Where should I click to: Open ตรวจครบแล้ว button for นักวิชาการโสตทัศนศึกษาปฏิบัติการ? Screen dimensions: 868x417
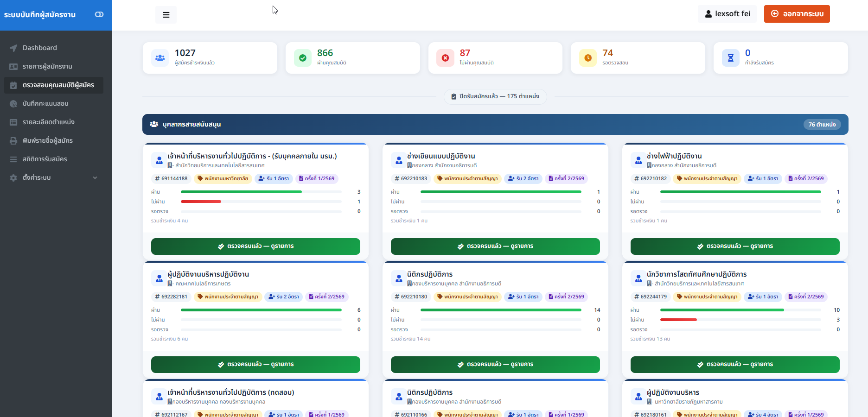(735, 365)
